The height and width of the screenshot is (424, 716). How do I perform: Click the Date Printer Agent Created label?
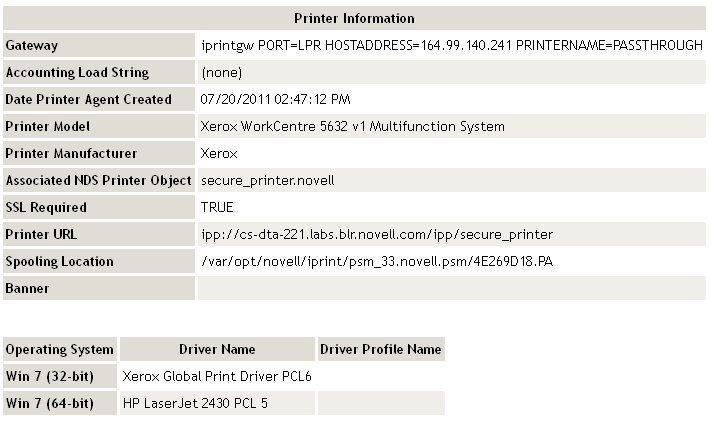click(88, 100)
